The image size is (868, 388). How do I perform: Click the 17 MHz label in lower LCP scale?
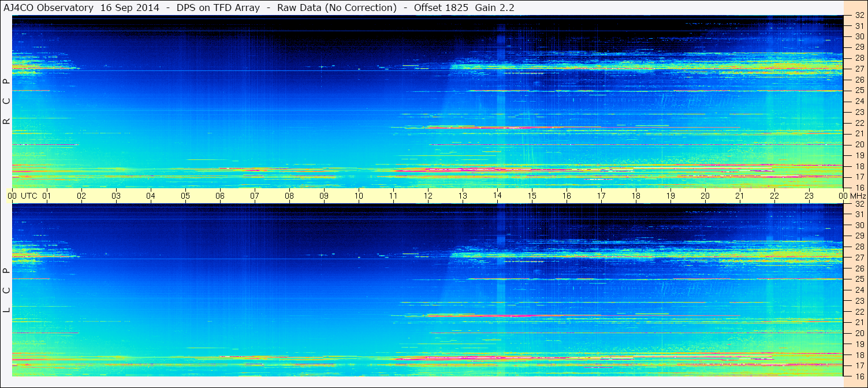pos(859,365)
